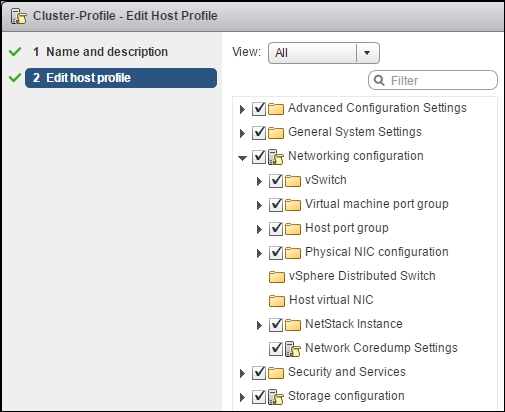Click the Networking configuration host profile icon
The height and width of the screenshot is (412, 505).
[276, 157]
